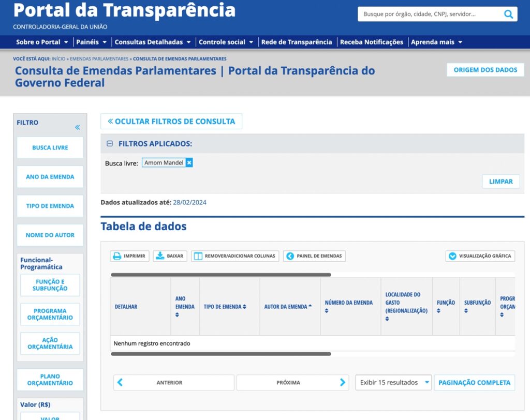Sort by Autor da Emenda column

point(288,307)
